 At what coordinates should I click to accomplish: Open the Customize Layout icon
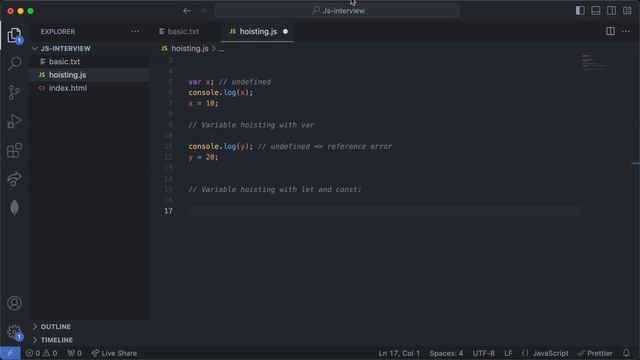[627, 11]
